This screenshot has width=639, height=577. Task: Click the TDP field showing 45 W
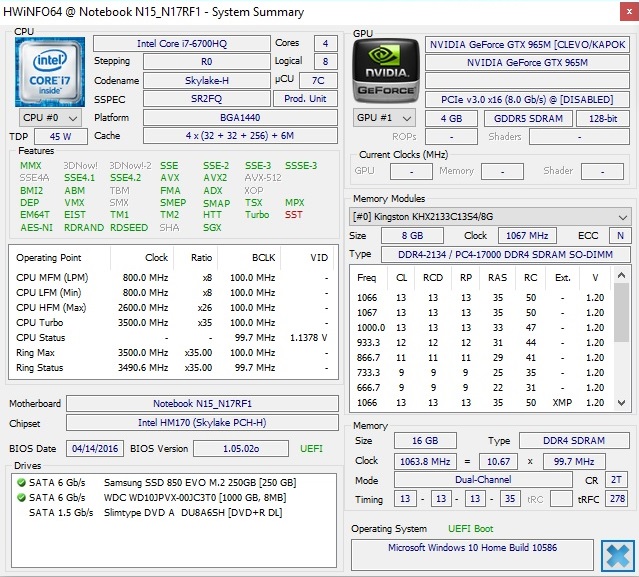(x=61, y=137)
